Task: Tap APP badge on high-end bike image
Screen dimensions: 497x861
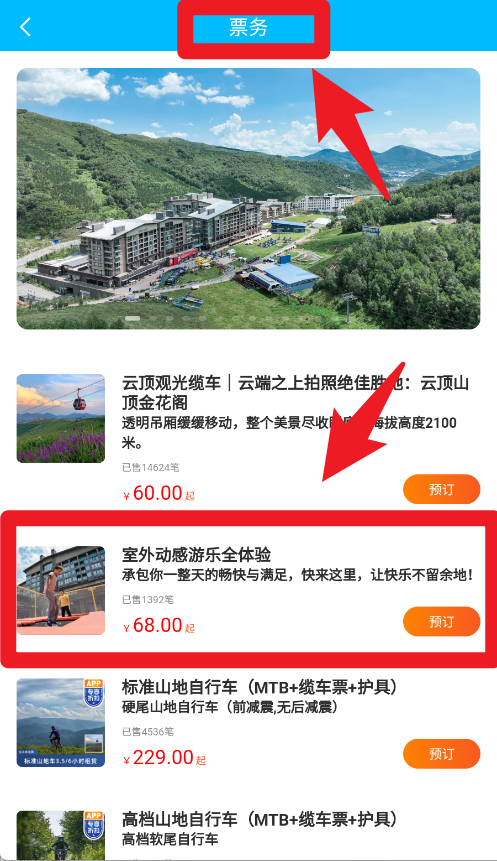Action: pos(93,825)
